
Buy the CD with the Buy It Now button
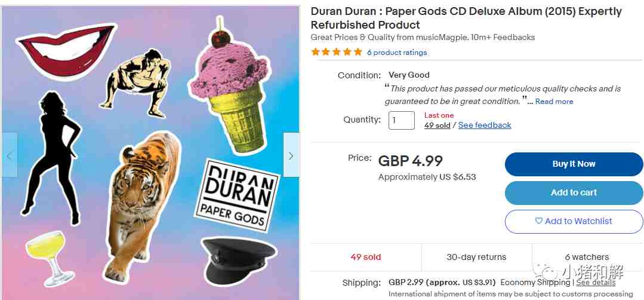click(574, 164)
